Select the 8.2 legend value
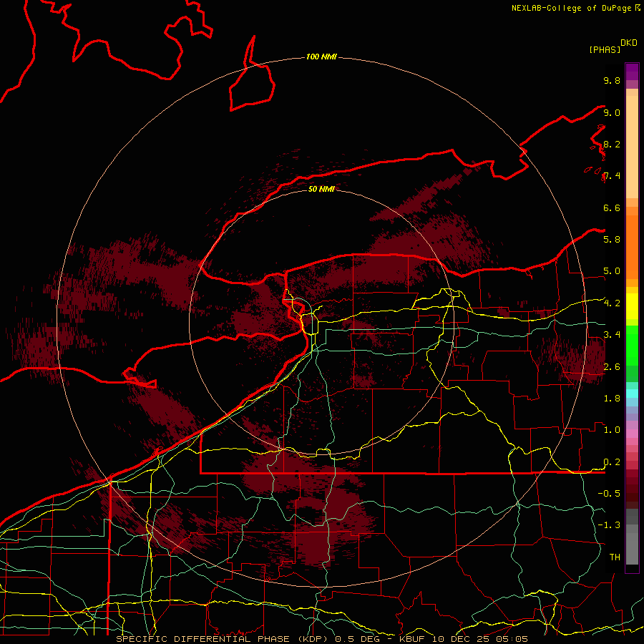 tap(612, 145)
